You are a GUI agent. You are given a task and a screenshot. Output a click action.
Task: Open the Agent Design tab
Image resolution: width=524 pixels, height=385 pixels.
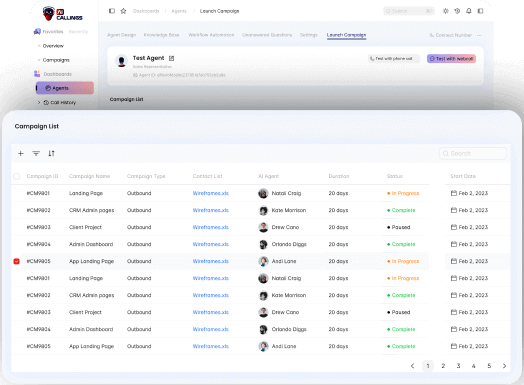122,35
